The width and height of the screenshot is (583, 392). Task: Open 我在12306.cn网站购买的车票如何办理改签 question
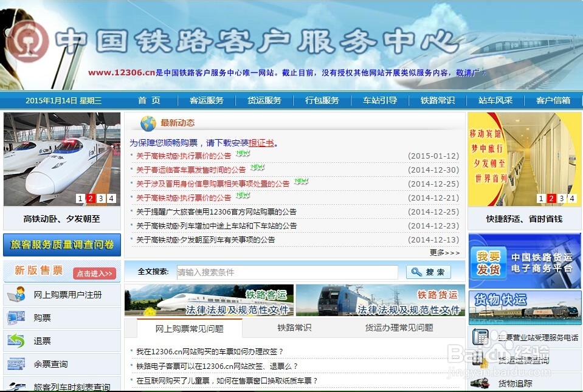(x=210, y=351)
